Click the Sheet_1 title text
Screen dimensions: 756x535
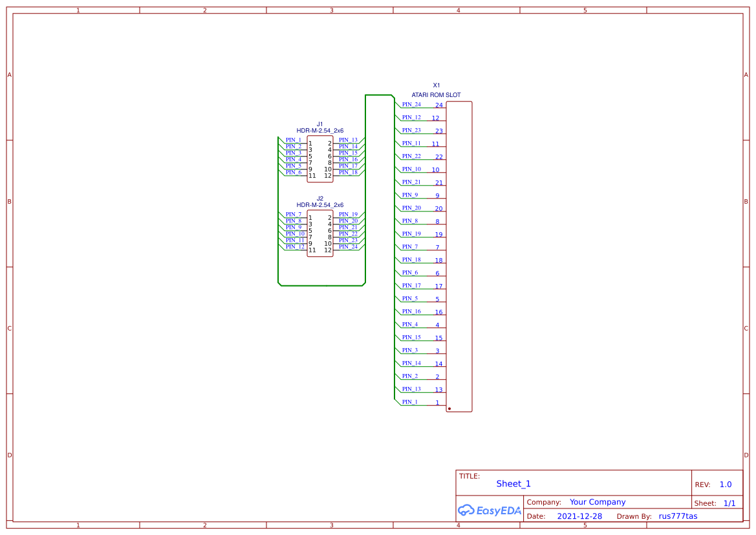point(513,483)
